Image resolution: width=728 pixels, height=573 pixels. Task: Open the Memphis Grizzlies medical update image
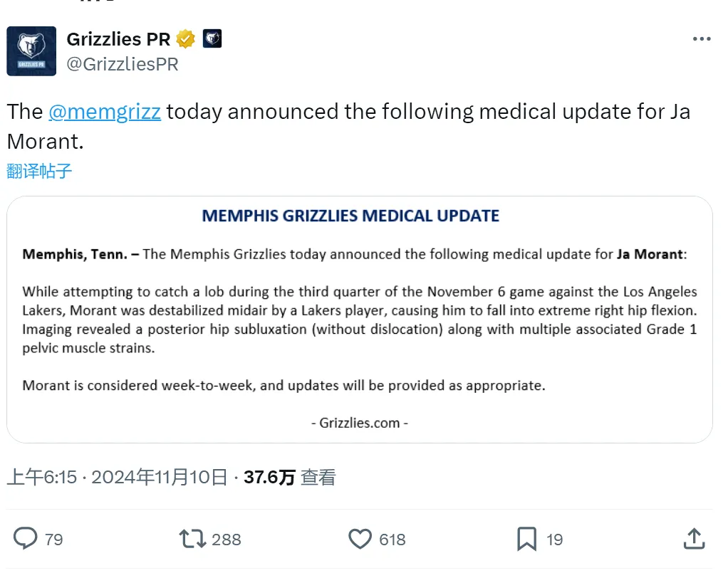click(x=359, y=319)
